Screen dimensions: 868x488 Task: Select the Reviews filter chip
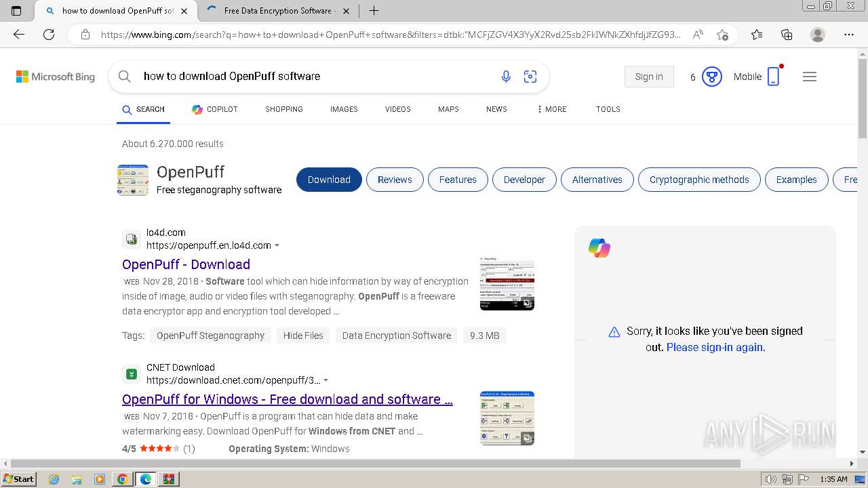point(395,180)
